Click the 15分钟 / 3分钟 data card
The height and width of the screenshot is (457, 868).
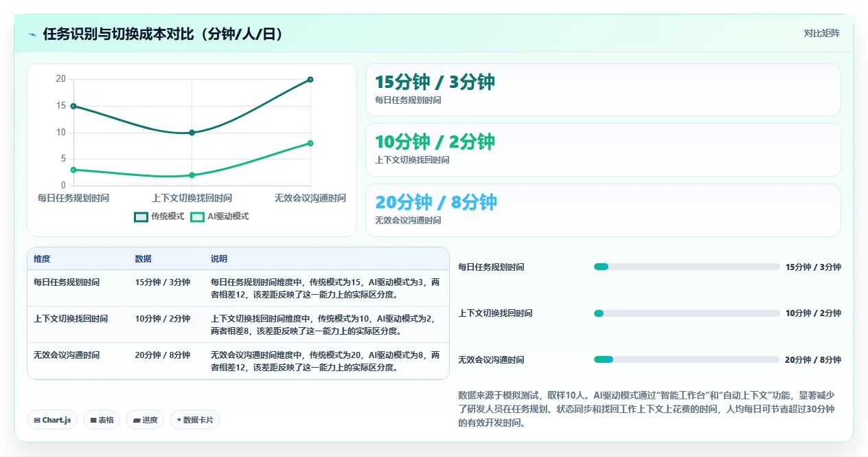click(603, 89)
